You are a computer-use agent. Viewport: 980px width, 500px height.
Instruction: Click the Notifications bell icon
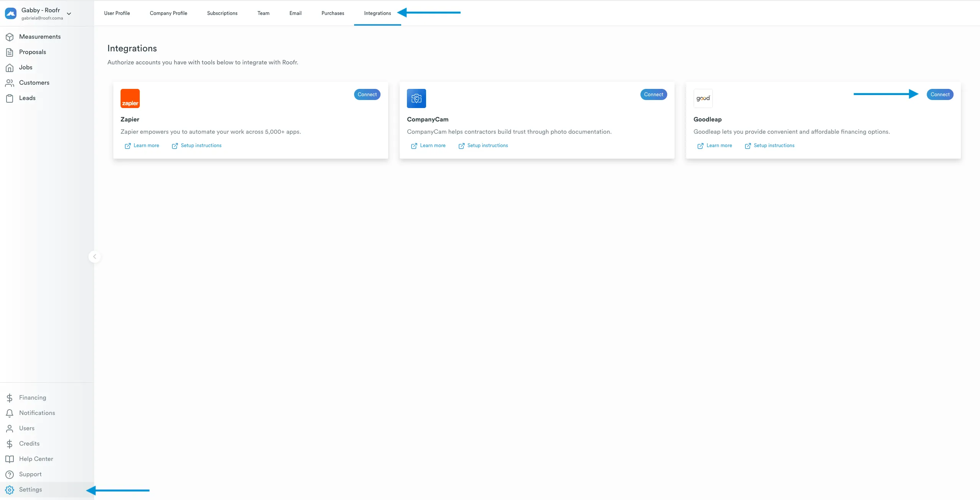click(10, 413)
